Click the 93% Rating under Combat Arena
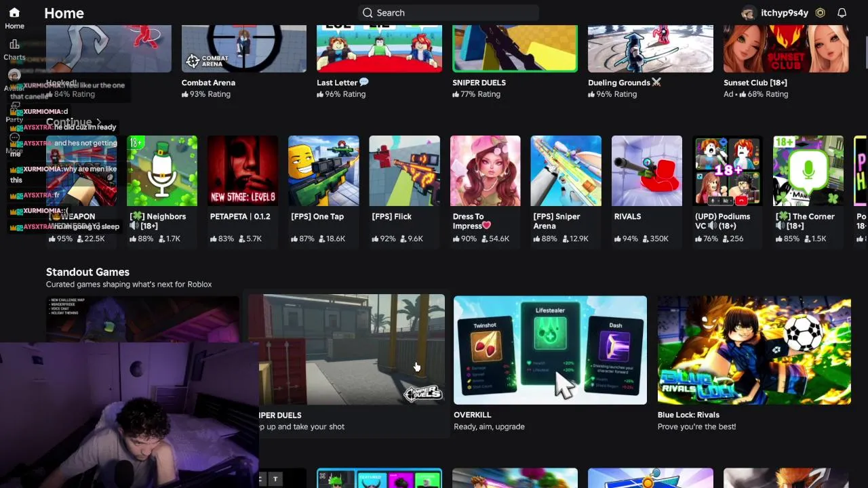 (x=206, y=94)
